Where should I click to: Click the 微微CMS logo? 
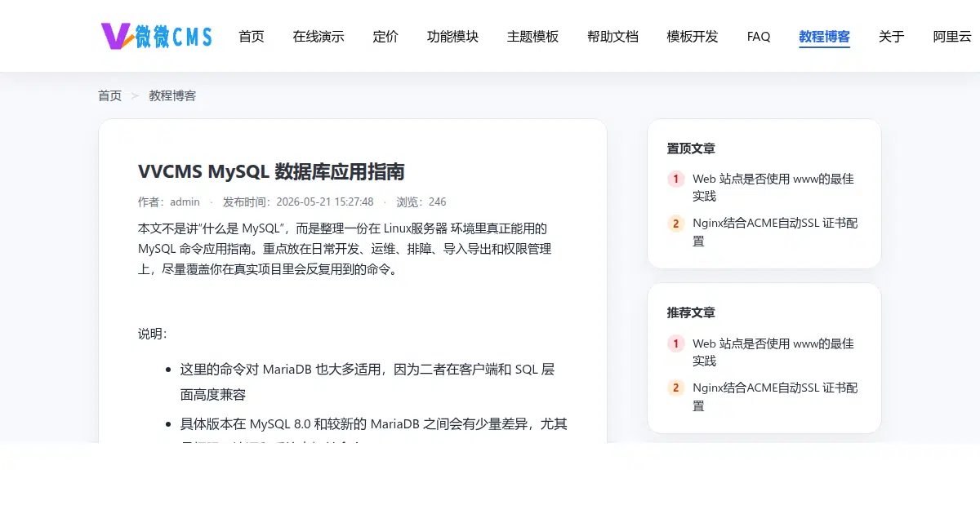156,36
